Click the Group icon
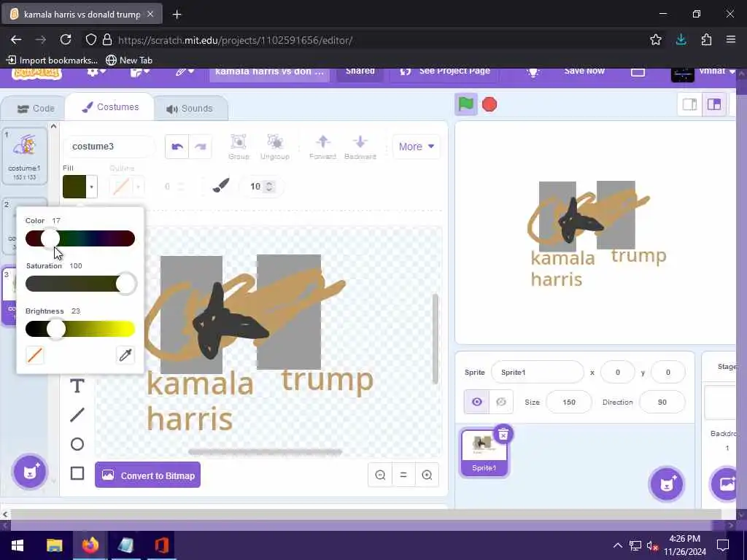The height and width of the screenshot is (560, 747). [x=239, y=147]
